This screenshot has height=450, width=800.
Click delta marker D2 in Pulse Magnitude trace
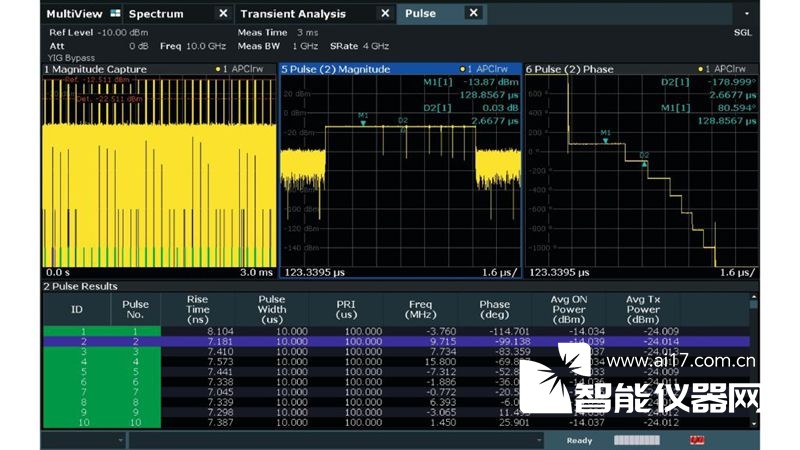coord(403,124)
